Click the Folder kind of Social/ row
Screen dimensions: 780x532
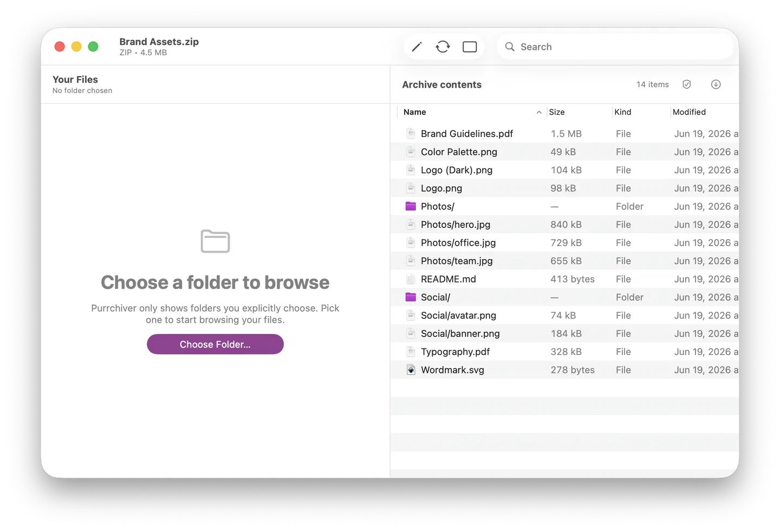coord(629,297)
